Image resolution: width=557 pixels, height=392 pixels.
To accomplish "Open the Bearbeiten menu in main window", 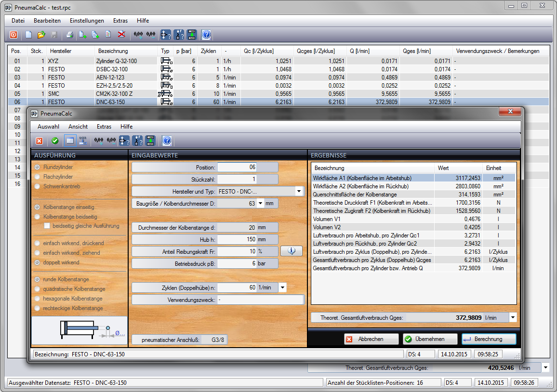I will [x=47, y=21].
